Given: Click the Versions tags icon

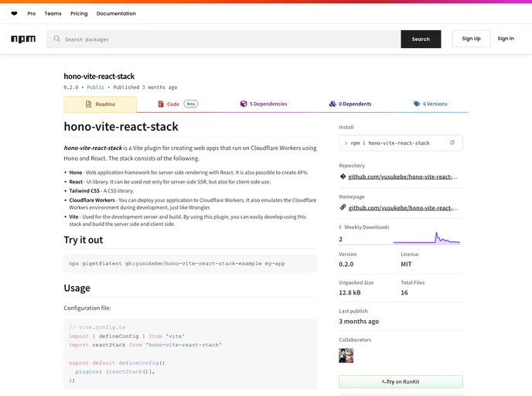Looking at the screenshot, I should click(417, 104).
